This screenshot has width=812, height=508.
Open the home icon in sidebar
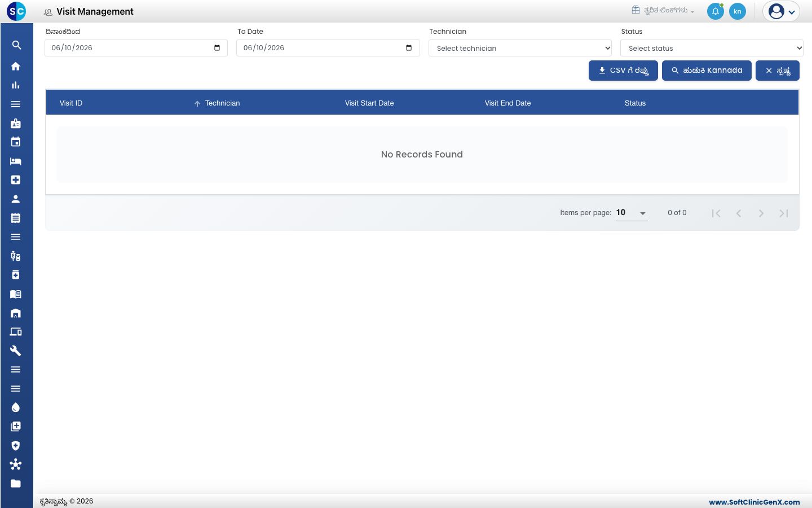coord(16,66)
